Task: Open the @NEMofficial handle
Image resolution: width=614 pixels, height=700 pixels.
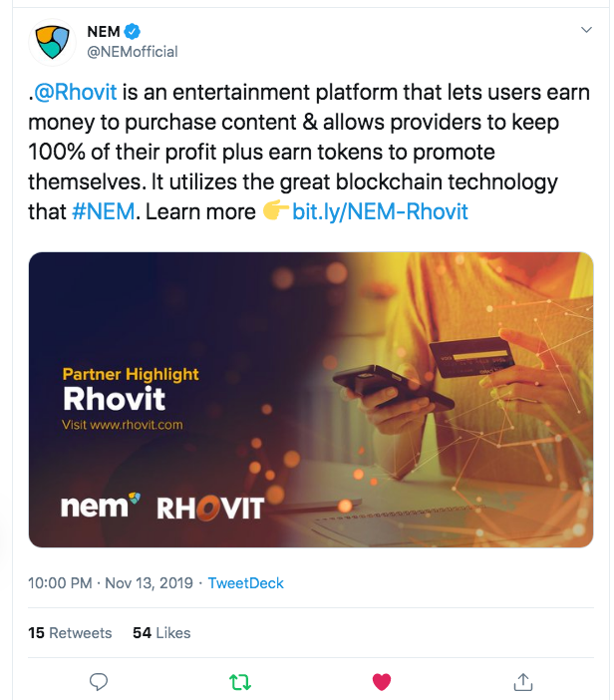Action: click(133, 52)
